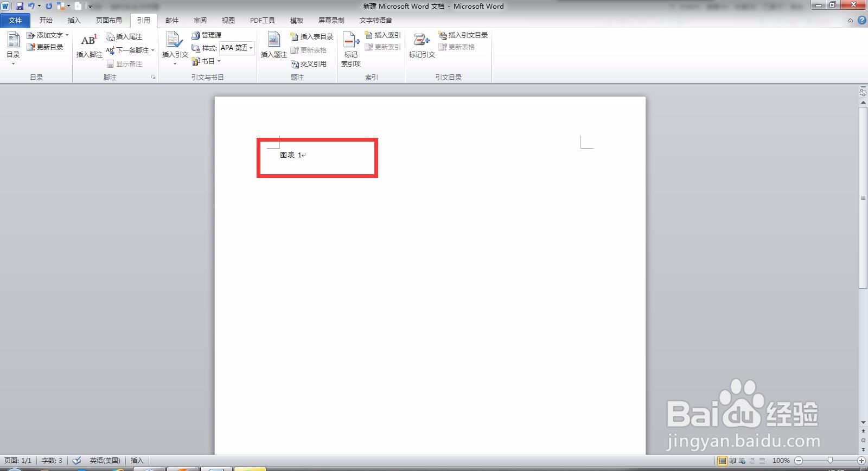This screenshot has height=471, width=868.
Task: Click the scroll down arrow of vertical scrollbar
Action: point(863,422)
